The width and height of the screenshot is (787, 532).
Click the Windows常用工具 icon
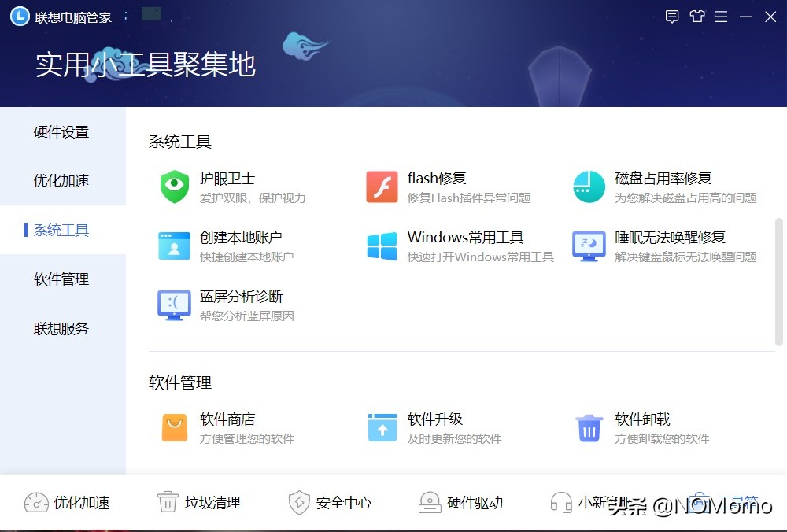pos(382,246)
